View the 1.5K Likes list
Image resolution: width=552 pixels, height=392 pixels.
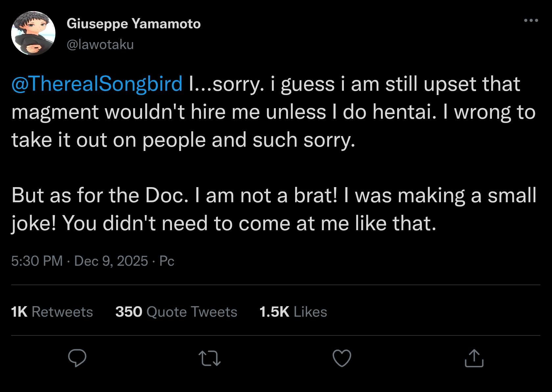[293, 312]
